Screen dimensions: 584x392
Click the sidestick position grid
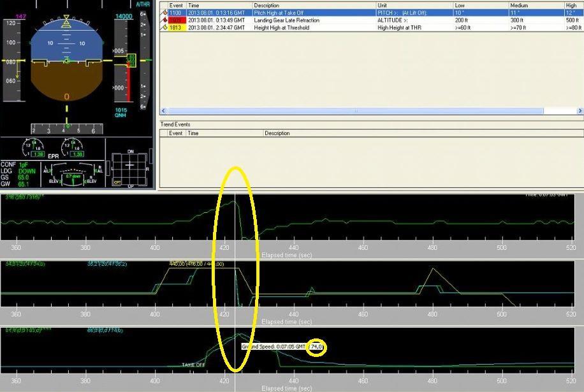(129, 169)
